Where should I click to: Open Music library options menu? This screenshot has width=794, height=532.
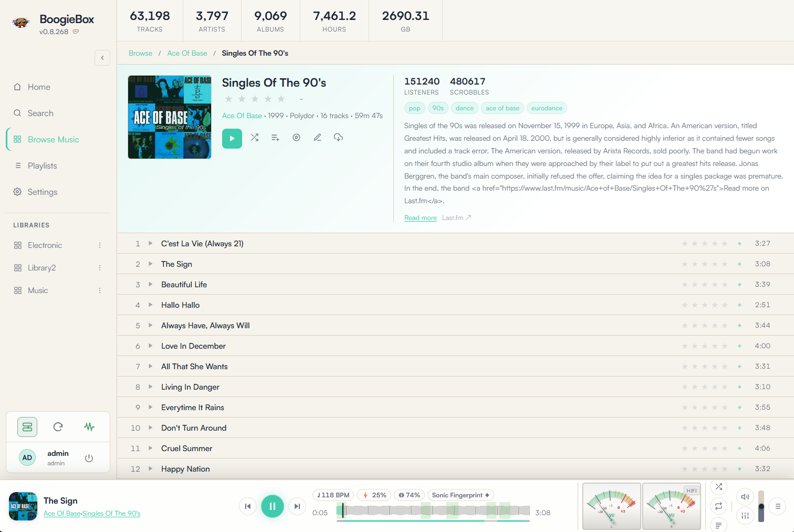(x=100, y=290)
